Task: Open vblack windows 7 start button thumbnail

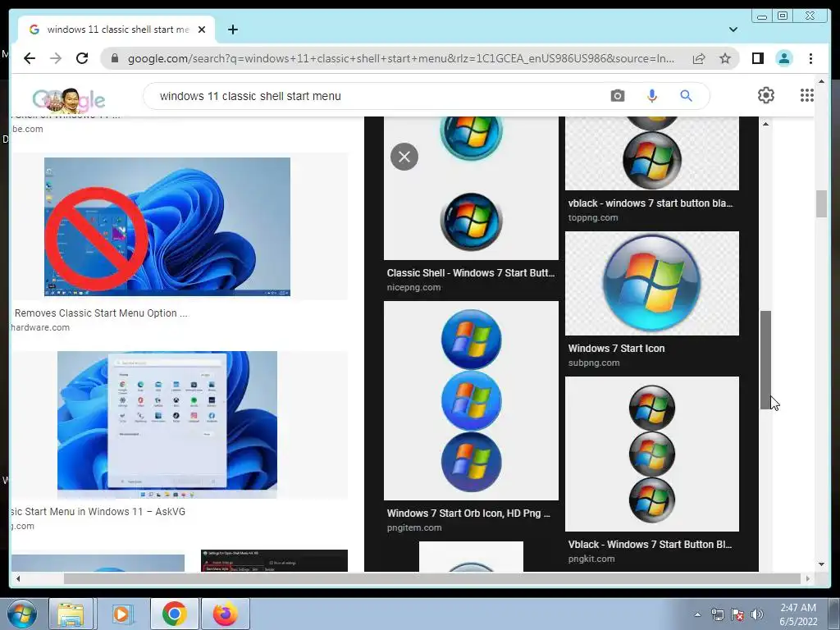Action: click(x=652, y=153)
